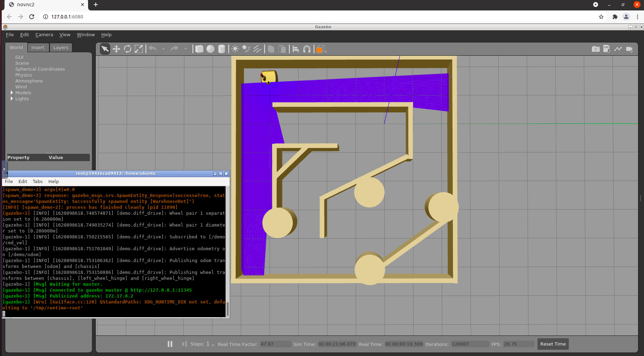Open the browser three-dot menu
This screenshot has width=644, height=356.
(x=637, y=17)
